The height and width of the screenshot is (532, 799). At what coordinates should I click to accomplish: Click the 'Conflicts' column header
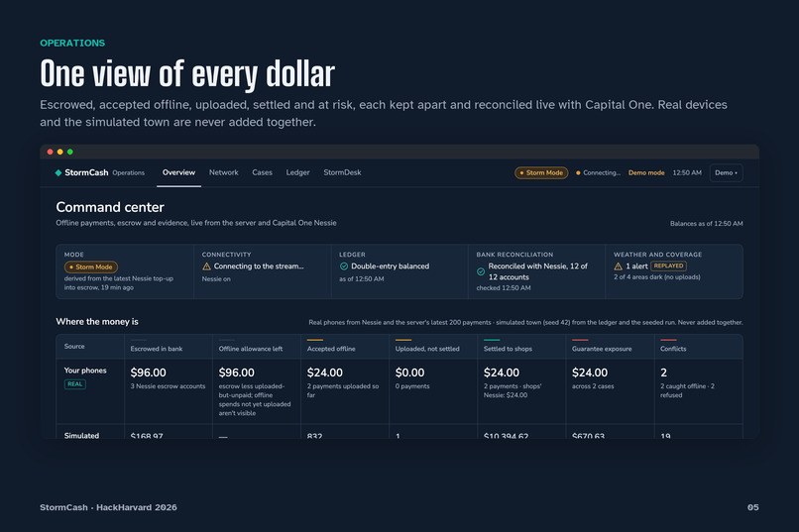click(673, 349)
